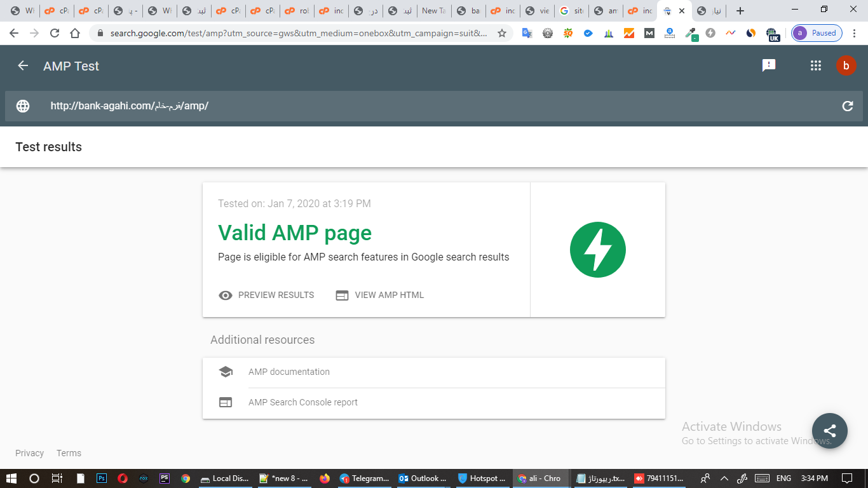Image resolution: width=868 pixels, height=488 pixels.
Task: Click the ENG language indicator
Action: click(783, 478)
